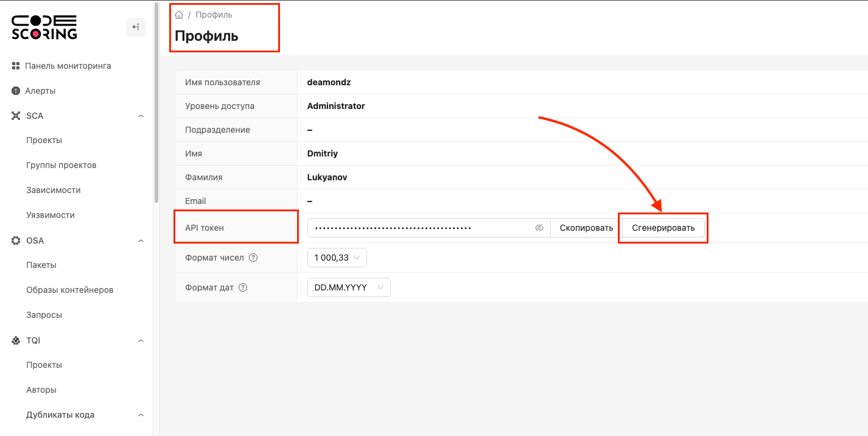
Task: Open the number format dropdown showing 1 000,33
Action: pos(337,258)
